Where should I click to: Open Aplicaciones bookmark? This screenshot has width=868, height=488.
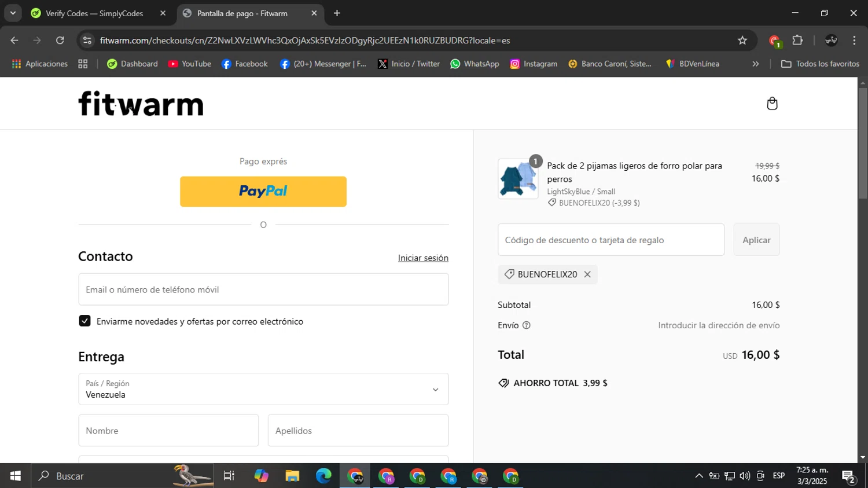pos(39,64)
